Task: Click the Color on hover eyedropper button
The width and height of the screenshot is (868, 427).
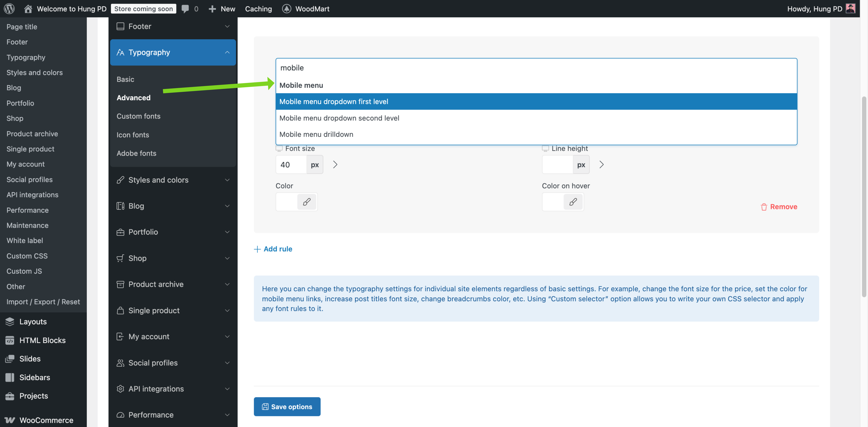Action: tap(573, 202)
